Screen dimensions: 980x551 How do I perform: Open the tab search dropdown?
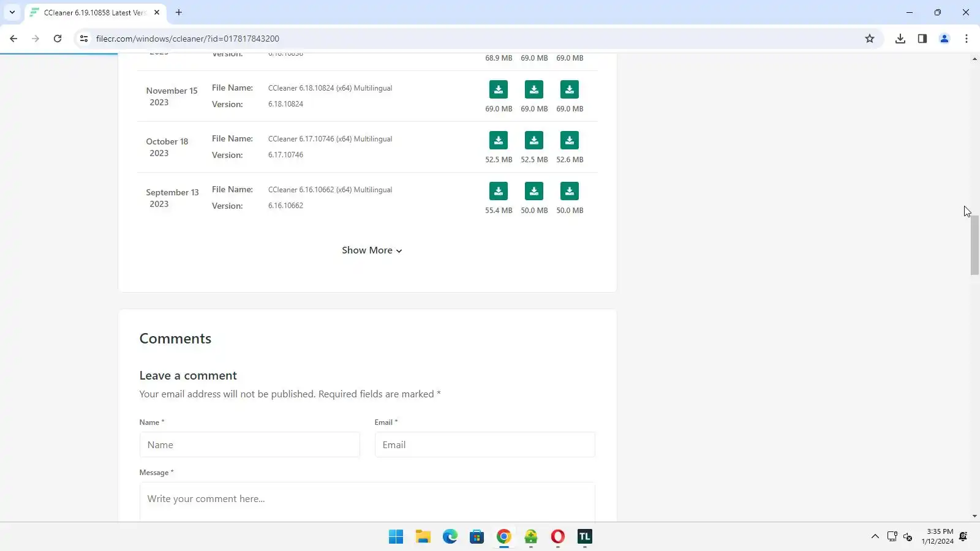pyautogui.click(x=12, y=12)
